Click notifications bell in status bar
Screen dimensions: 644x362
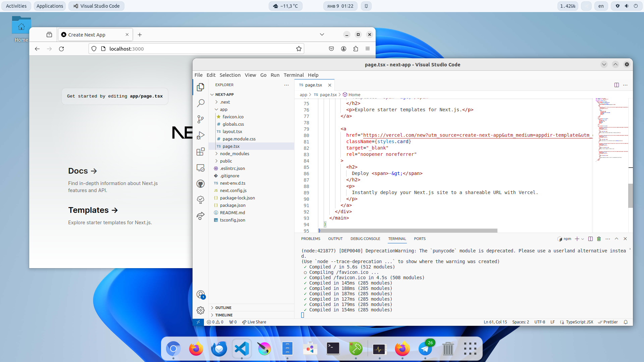[x=626, y=322]
